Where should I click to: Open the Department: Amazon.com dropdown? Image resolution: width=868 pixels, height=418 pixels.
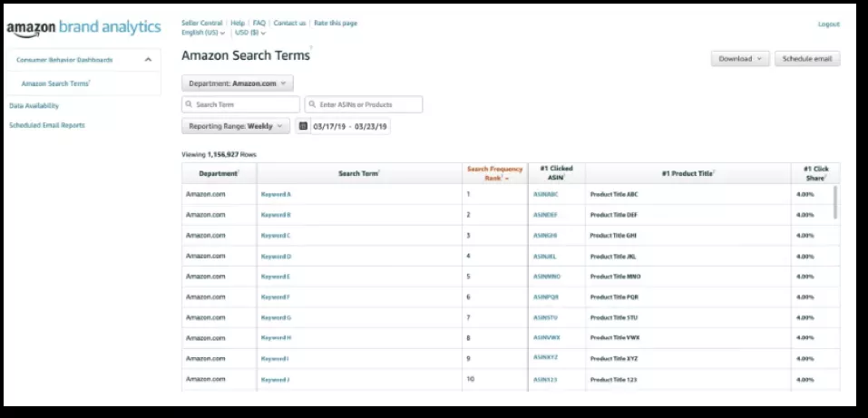pos(238,83)
